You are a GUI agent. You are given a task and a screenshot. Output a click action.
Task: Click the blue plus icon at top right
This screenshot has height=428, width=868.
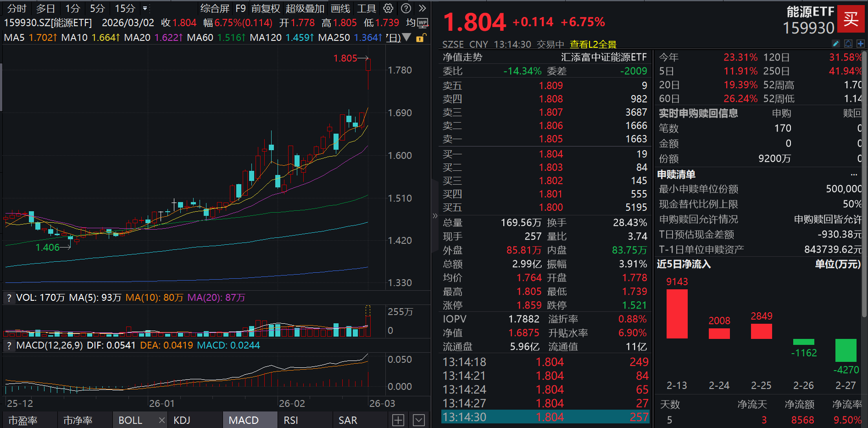(x=861, y=43)
